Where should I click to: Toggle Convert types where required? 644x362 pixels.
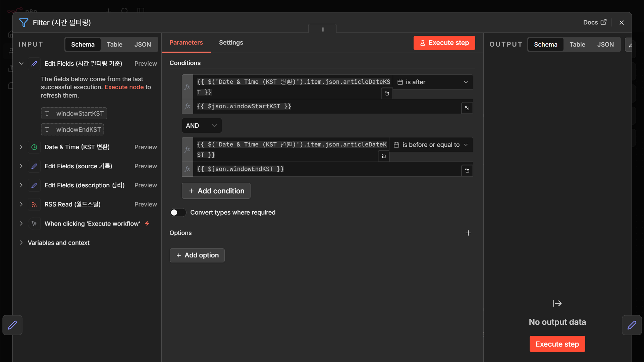pos(178,213)
